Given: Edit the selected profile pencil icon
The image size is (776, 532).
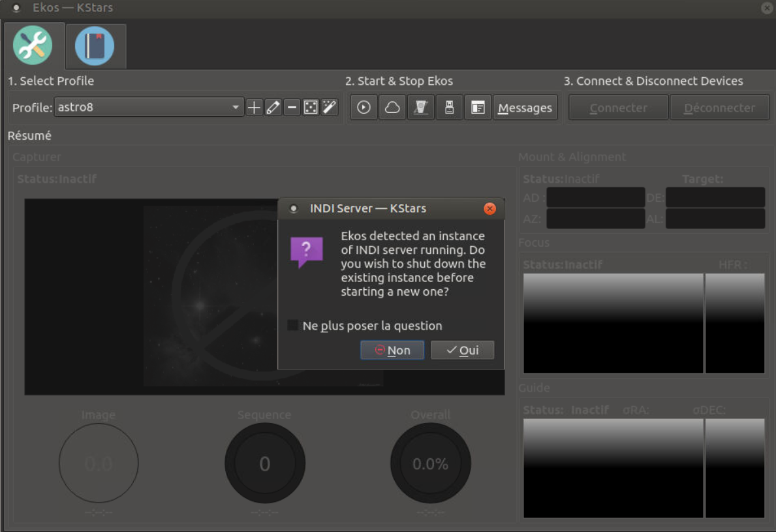Looking at the screenshot, I should (273, 108).
